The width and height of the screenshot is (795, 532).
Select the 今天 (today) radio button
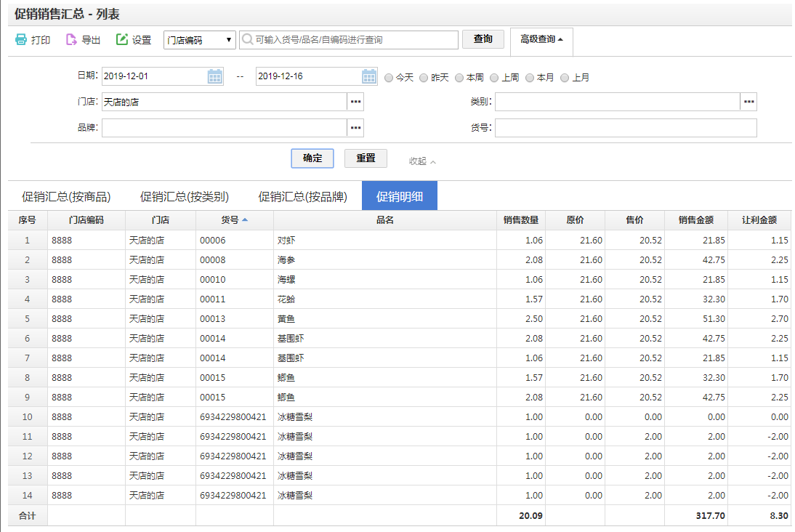pyautogui.click(x=389, y=78)
